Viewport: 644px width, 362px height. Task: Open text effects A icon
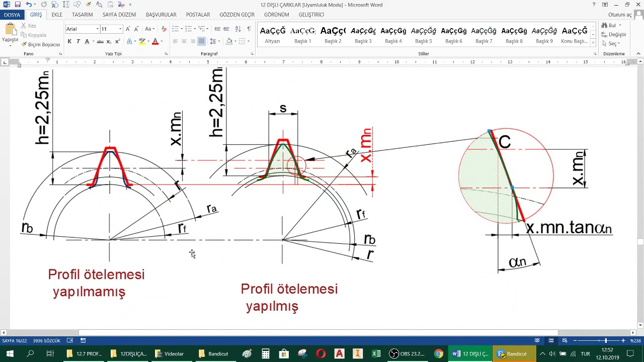[129, 41]
